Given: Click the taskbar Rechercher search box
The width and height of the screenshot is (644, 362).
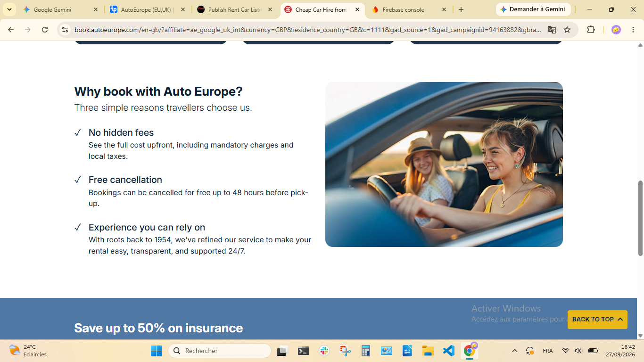Looking at the screenshot, I should (x=220, y=351).
